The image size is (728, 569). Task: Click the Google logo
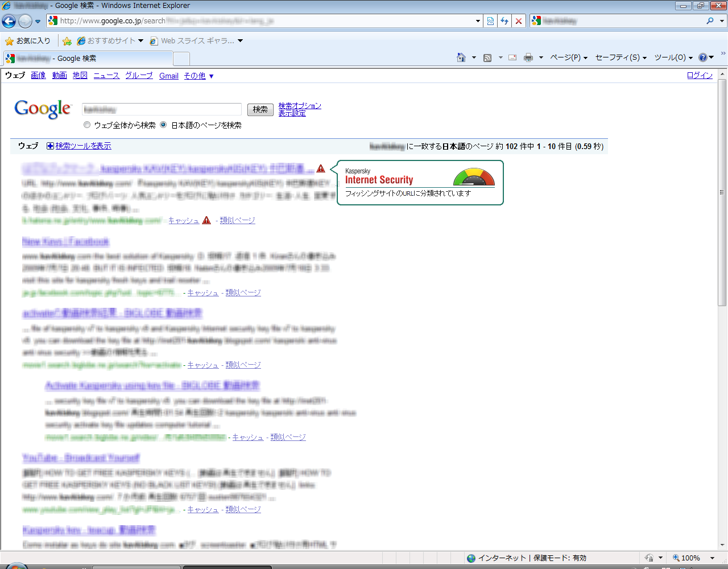coord(43,109)
